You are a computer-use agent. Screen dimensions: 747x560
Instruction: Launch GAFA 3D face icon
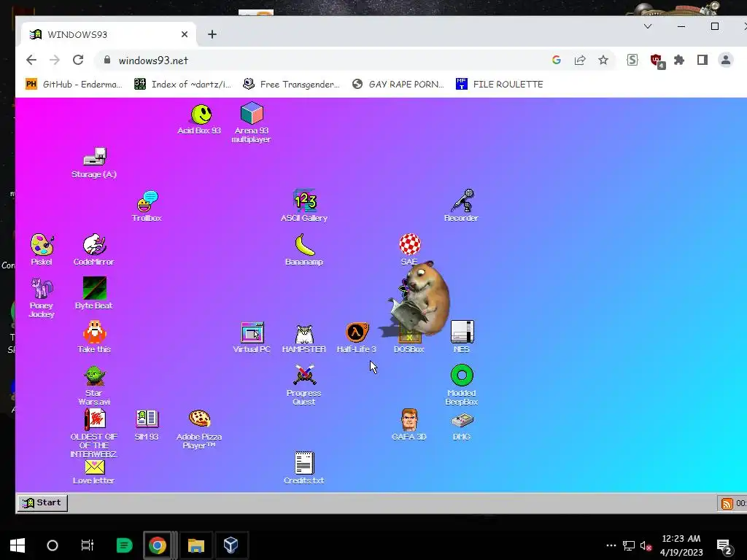pos(409,425)
